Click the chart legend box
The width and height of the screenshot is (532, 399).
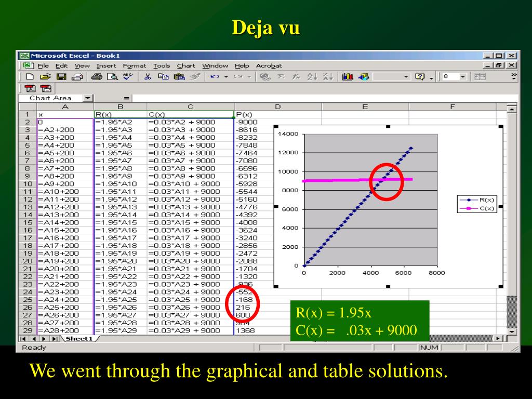(476, 204)
